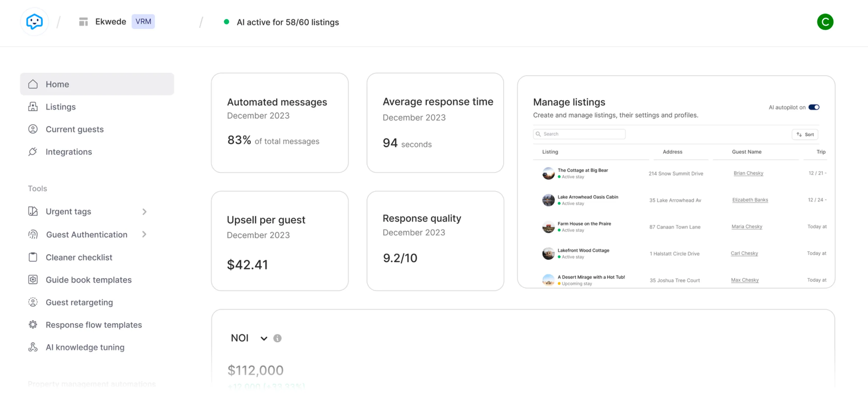
Task: Select the Cleaner checklist icon
Action: point(33,257)
